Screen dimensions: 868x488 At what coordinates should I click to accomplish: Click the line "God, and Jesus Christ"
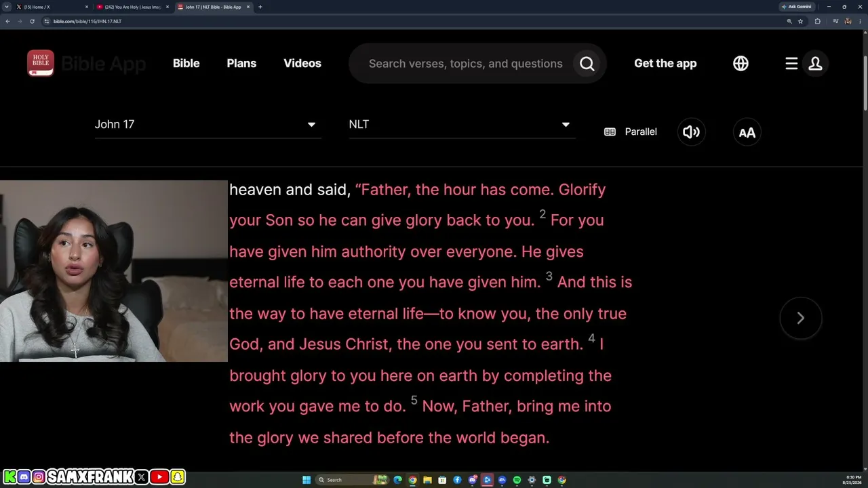tap(416, 344)
